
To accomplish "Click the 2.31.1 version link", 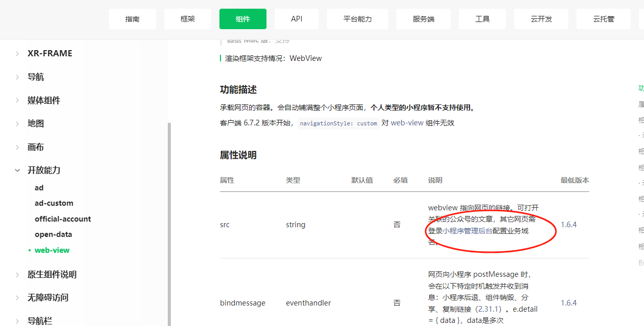I will (490, 309).
